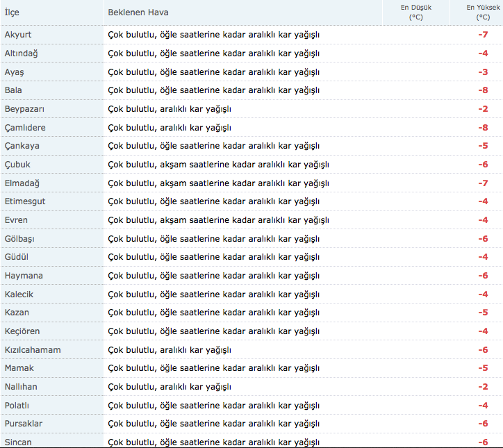Click Haymana's high temperature value -6

[483, 276]
